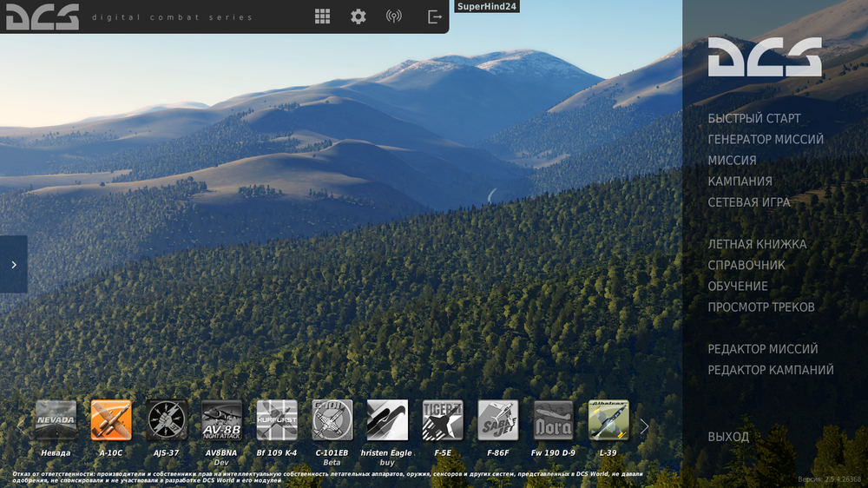Select the C-101EB Beta module icon
This screenshot has width=868, height=488.
point(332,420)
